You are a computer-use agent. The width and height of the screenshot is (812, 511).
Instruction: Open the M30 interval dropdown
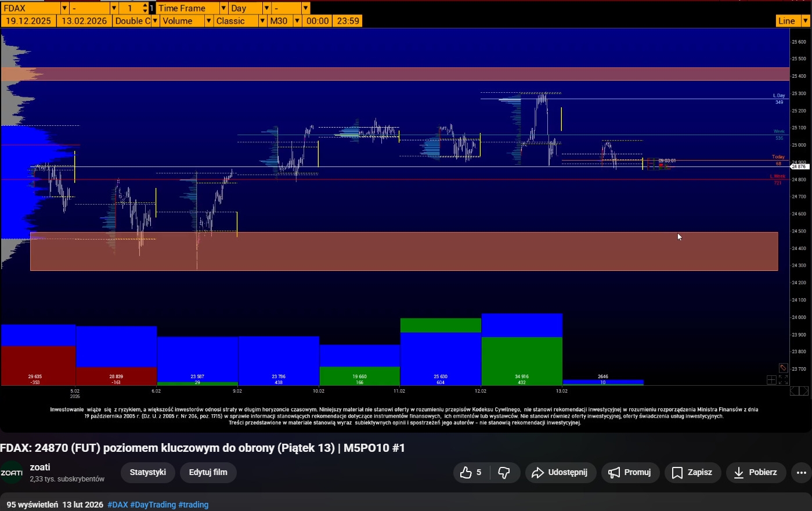pyautogui.click(x=297, y=21)
